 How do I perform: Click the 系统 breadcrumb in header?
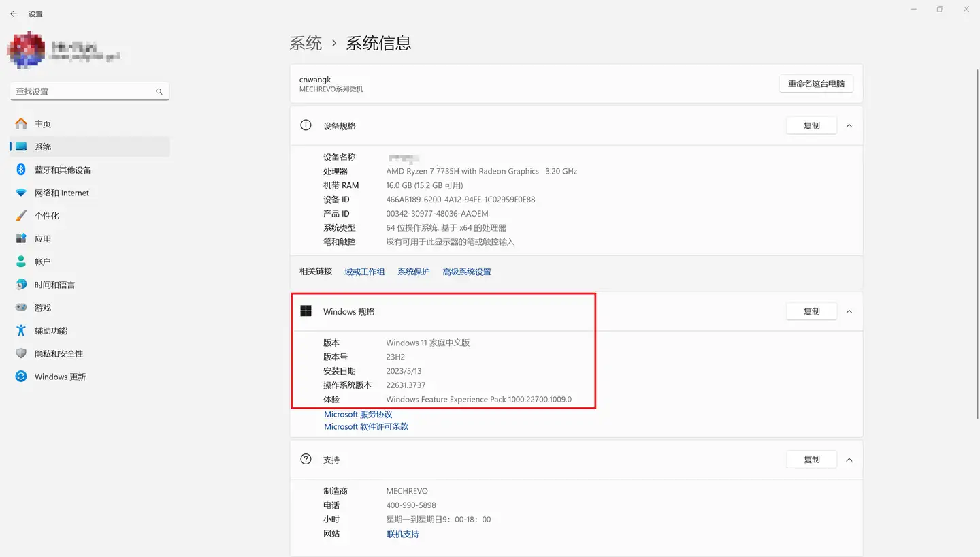coord(306,44)
